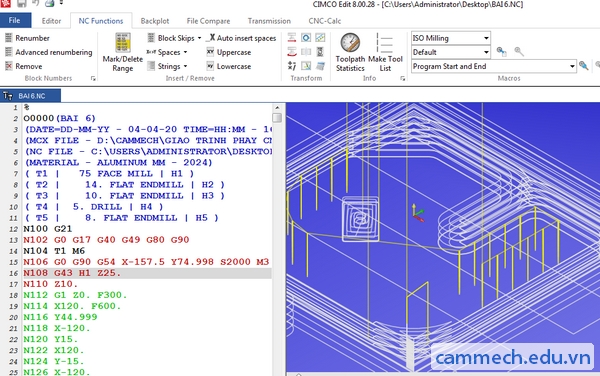Click the Mark/Delete Range icon
Image resolution: width=600 pixels, height=376 pixels.
123,42
